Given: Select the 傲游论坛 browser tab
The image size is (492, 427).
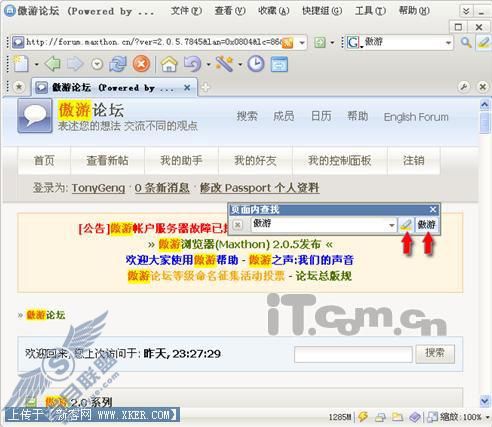Looking at the screenshot, I should 113,88.
